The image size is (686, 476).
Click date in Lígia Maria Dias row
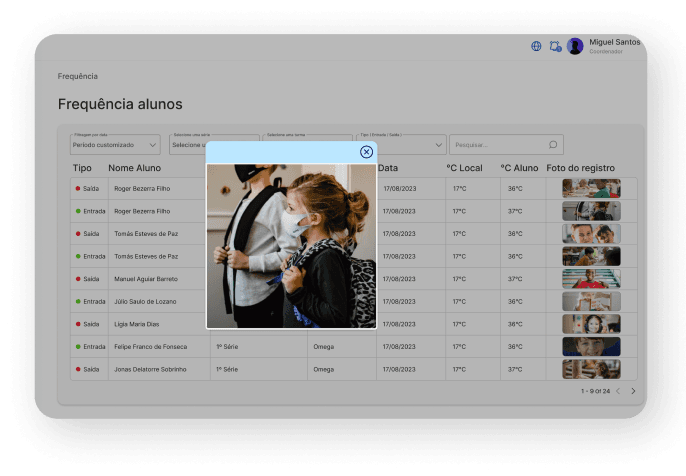pyautogui.click(x=399, y=324)
